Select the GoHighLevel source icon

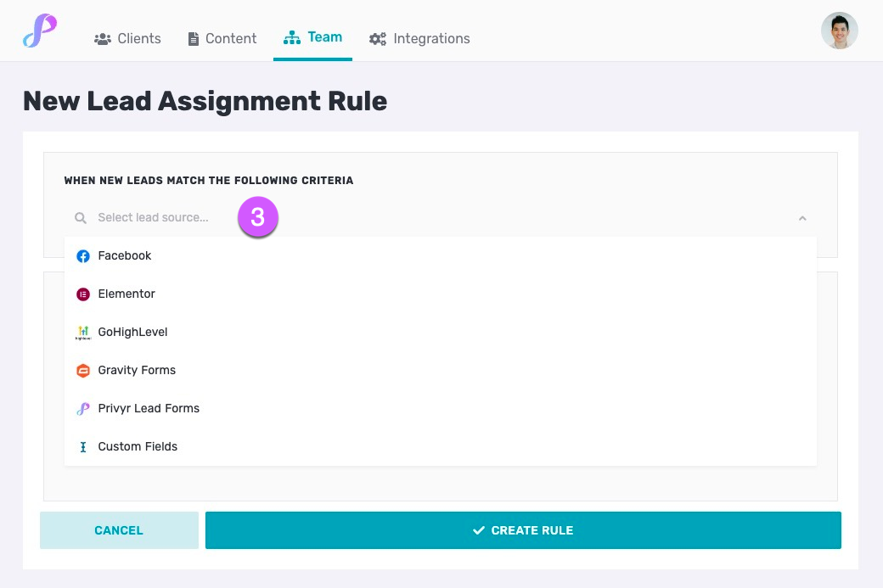82,332
